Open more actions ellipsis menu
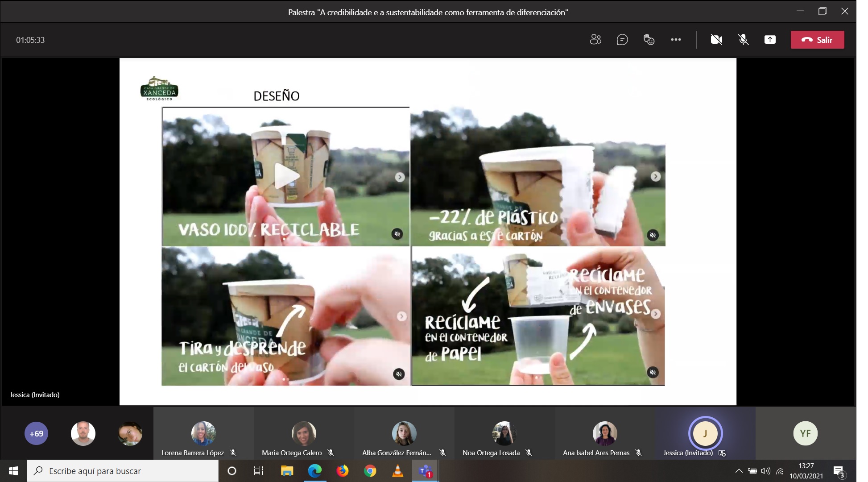The image size is (868, 482). (676, 40)
